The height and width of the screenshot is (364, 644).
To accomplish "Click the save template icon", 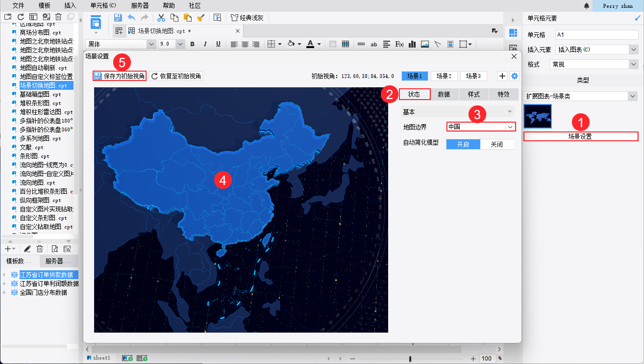I will 118,18.
